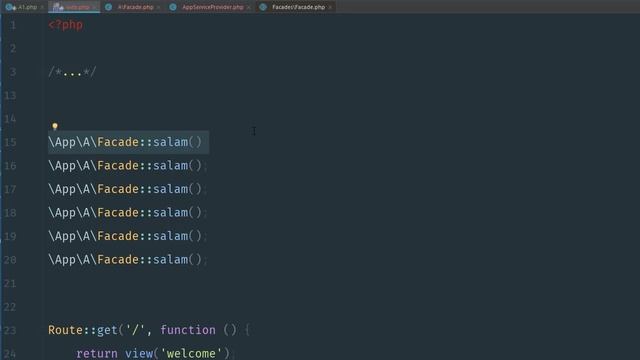Click the class icon on the AppServiceProvider.php tab

(x=173, y=7)
